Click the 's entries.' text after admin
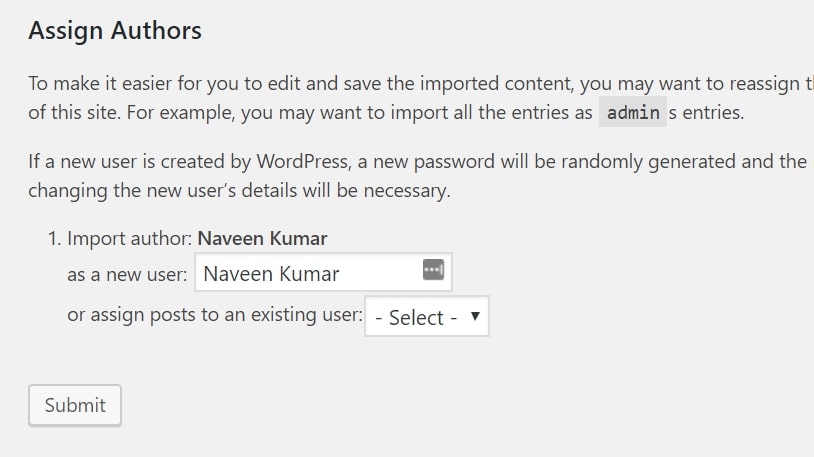The image size is (814, 457). [x=706, y=113]
